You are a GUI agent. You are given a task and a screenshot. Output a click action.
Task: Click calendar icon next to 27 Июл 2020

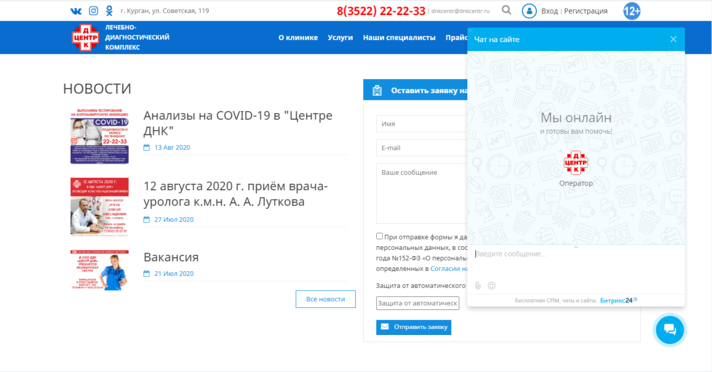[x=146, y=219]
